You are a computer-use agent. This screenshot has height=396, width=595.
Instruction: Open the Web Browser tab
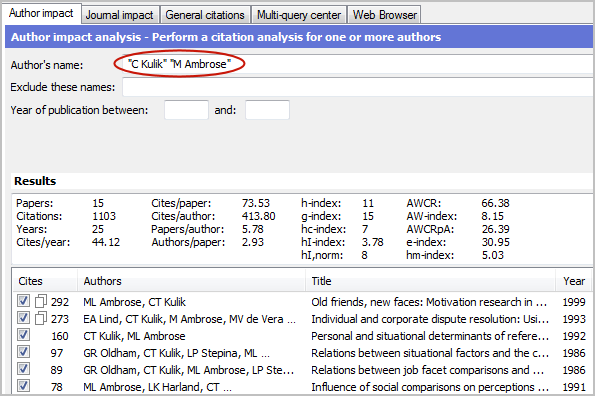pos(384,15)
